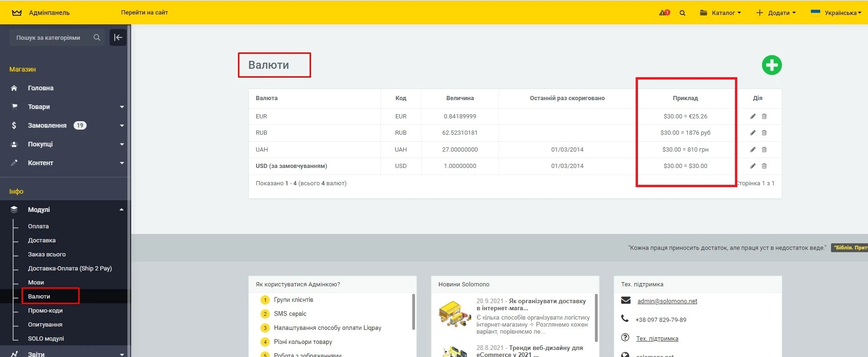Click the phone icon in support panel

(625, 319)
